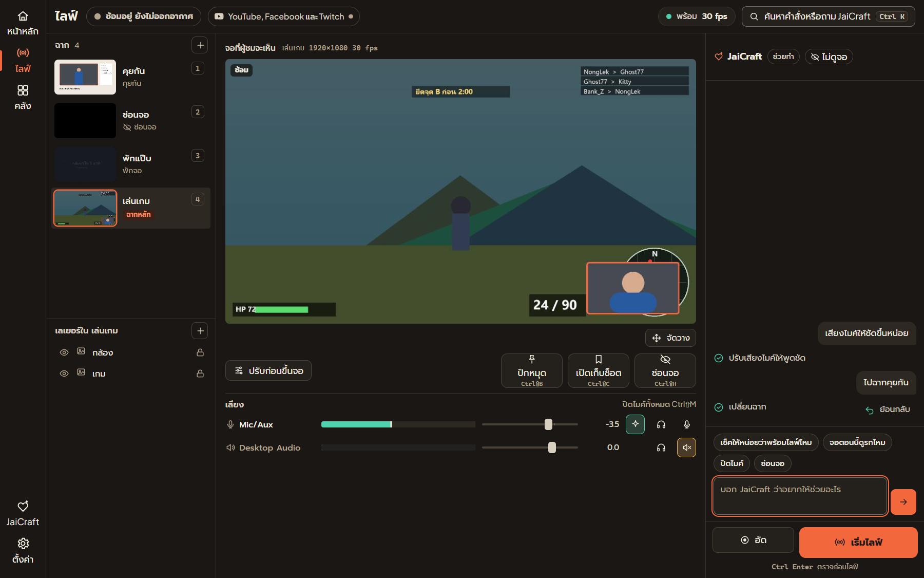Open the จัดวาง layout button
The height and width of the screenshot is (578, 924).
pyautogui.click(x=670, y=338)
